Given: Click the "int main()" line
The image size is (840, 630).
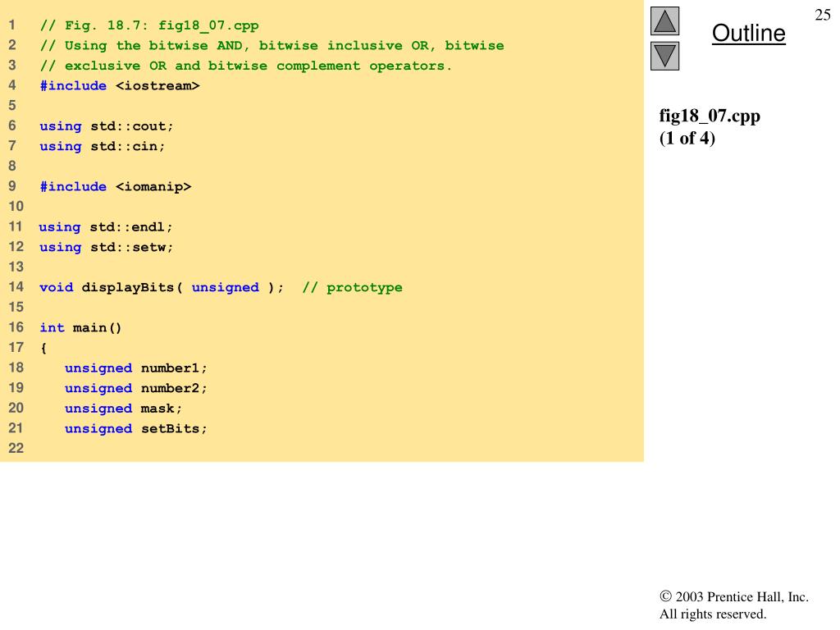Looking at the screenshot, I should tap(81, 328).
